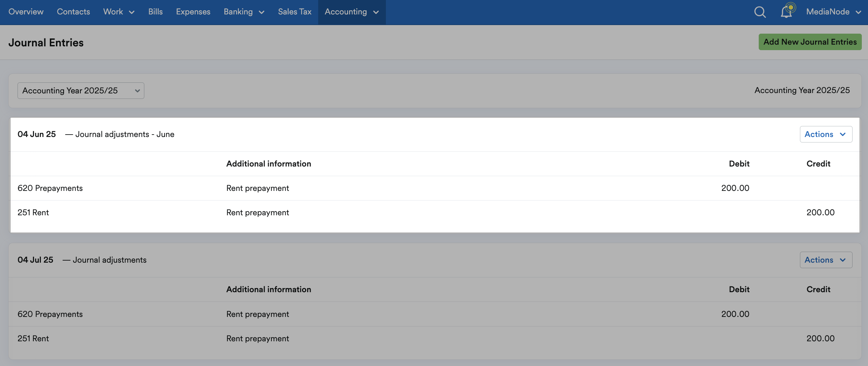Select the 251 Rent row for July
The height and width of the screenshot is (366, 868).
(33, 338)
